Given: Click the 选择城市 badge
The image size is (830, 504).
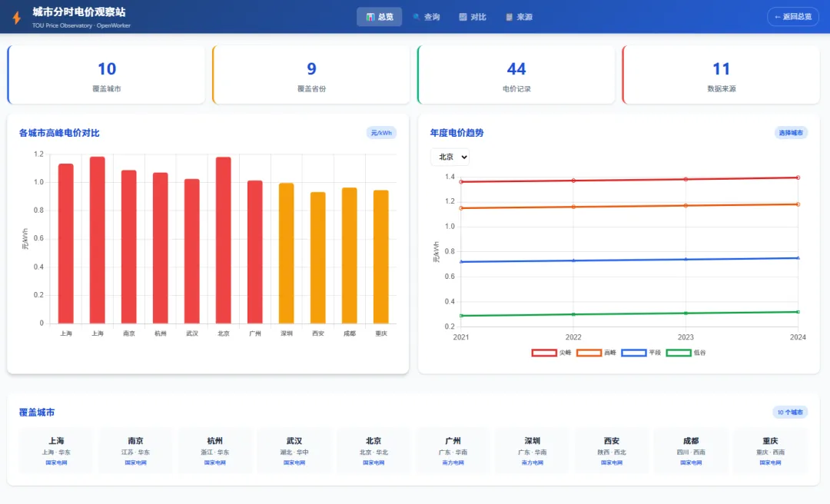Looking at the screenshot, I should pyautogui.click(x=791, y=133).
